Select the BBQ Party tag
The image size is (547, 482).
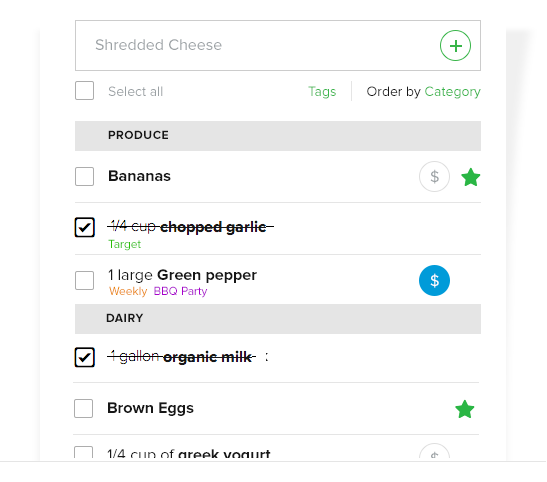point(180,291)
